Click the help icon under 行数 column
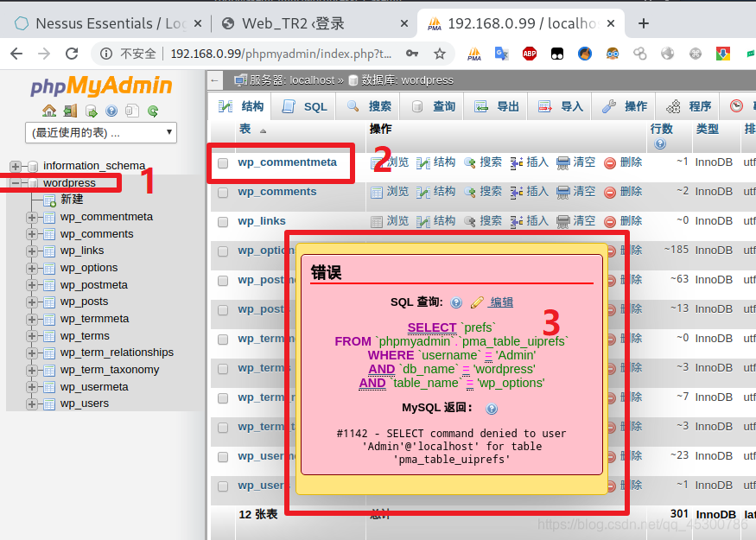756x540 pixels. click(660, 143)
